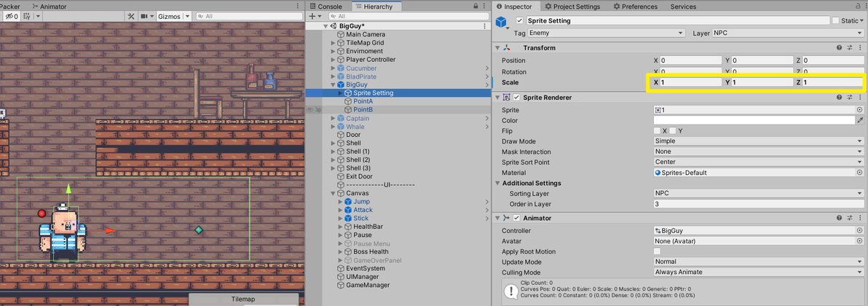Toggle scene tools wrench icon in Scene toolbar
The image size is (868, 306).
click(130, 17)
